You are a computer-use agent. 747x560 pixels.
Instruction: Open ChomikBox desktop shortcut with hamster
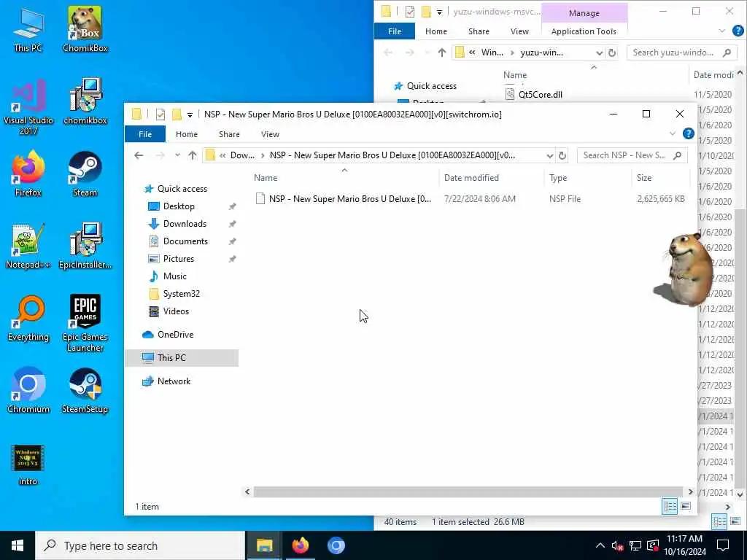click(x=85, y=30)
